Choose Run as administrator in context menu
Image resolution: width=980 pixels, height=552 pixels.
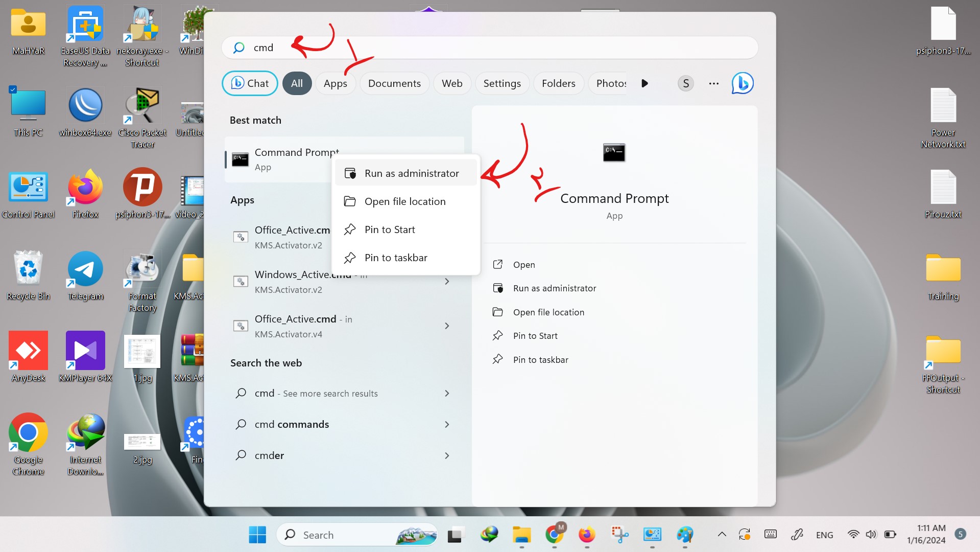click(x=406, y=173)
